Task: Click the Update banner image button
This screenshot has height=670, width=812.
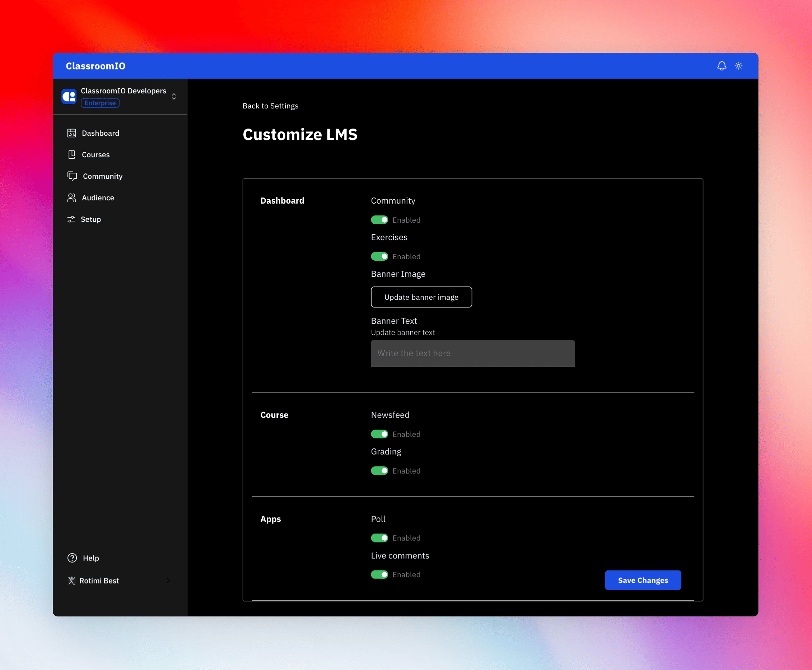Action: click(421, 297)
